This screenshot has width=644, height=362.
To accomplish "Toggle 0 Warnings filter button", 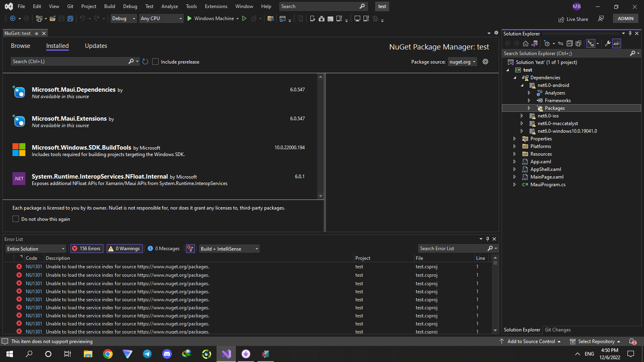I will (124, 249).
